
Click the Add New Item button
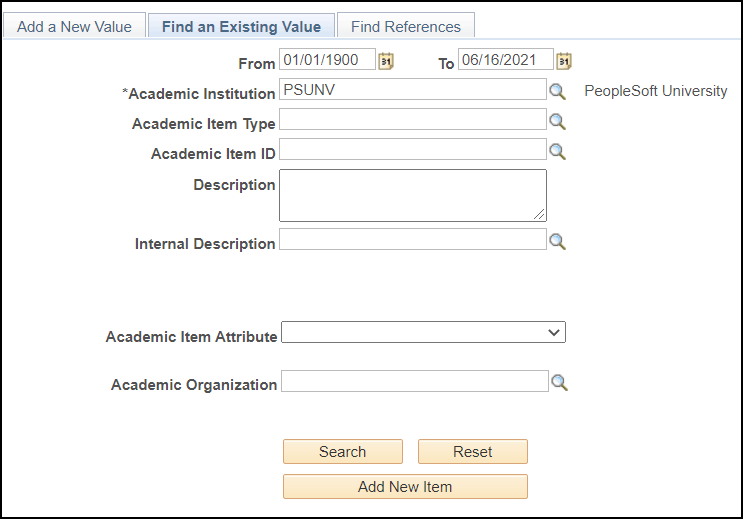coord(405,487)
